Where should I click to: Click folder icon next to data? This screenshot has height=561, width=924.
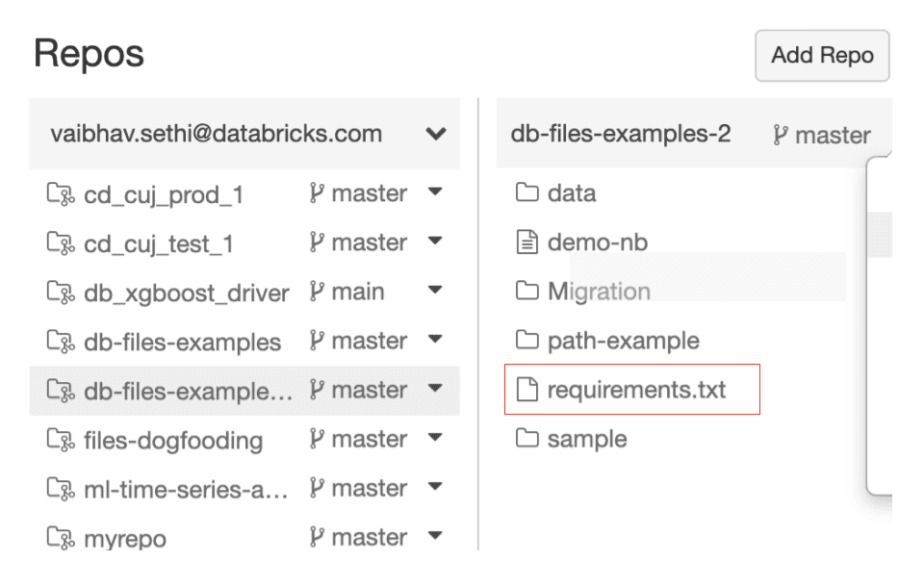[526, 193]
